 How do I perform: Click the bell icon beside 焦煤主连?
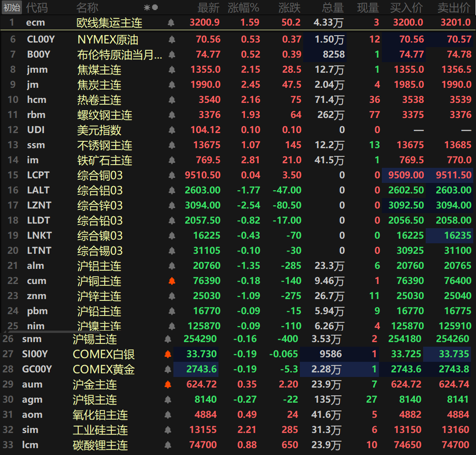click(x=172, y=70)
